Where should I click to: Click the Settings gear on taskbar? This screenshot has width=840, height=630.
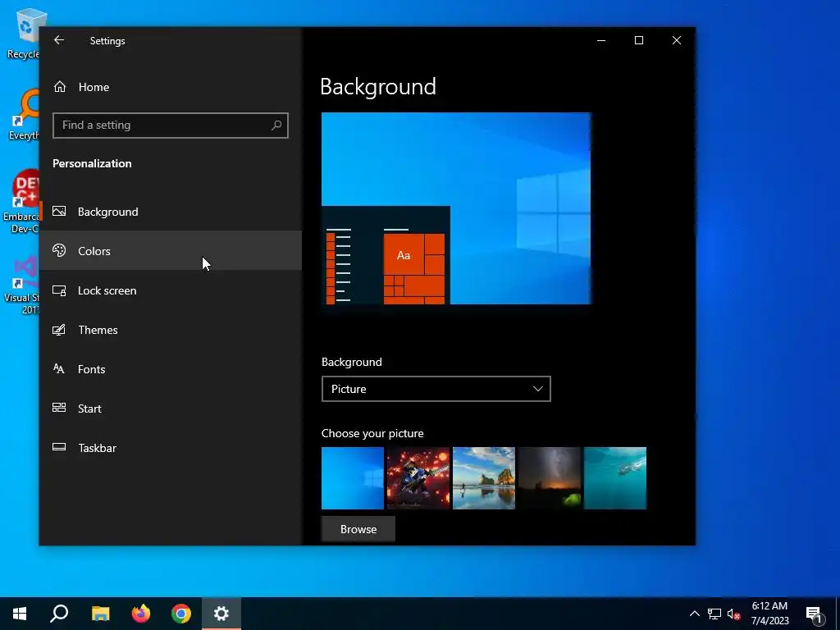[x=221, y=614]
